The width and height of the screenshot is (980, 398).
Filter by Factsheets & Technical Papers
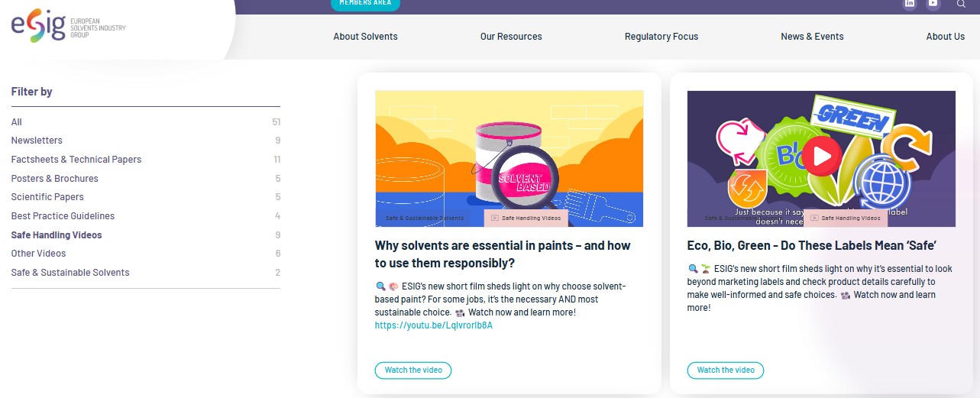76,160
